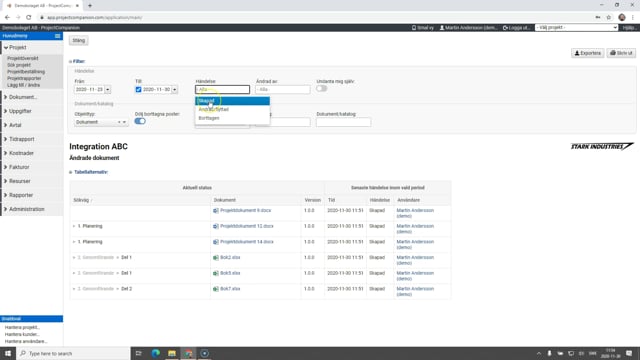Open Microsoft Edge from the taskbar

tap(156, 353)
